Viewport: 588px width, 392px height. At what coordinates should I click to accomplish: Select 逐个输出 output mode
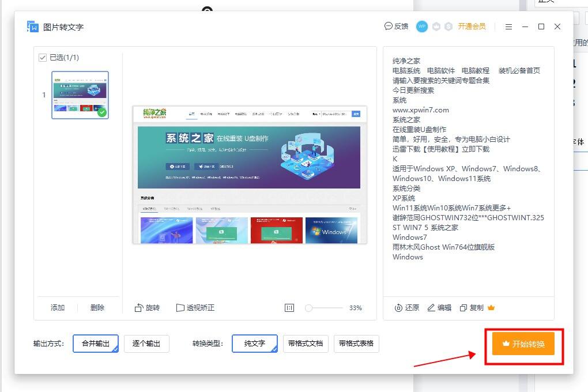click(x=146, y=343)
